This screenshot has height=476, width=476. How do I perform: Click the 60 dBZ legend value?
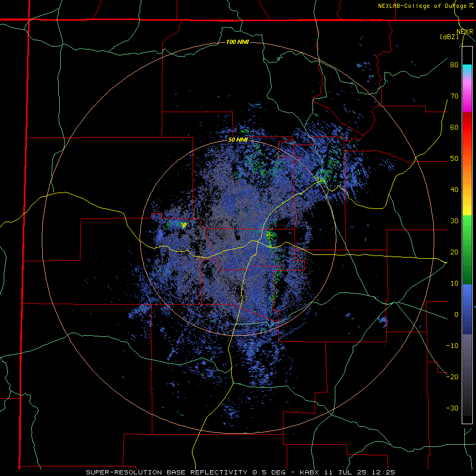[x=454, y=127]
